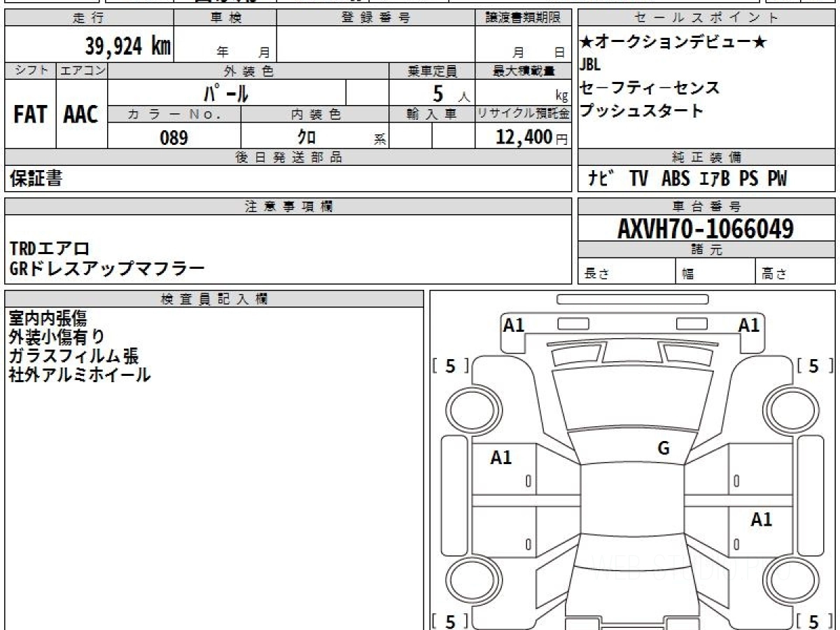Click the 5 人 seating capacity value

[451, 94]
